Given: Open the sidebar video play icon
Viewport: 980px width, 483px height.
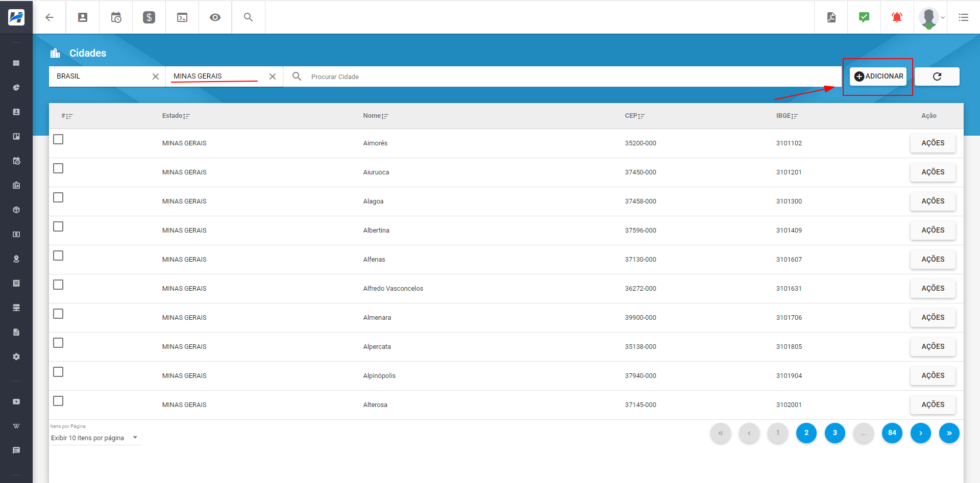Looking at the screenshot, I should tap(16, 401).
